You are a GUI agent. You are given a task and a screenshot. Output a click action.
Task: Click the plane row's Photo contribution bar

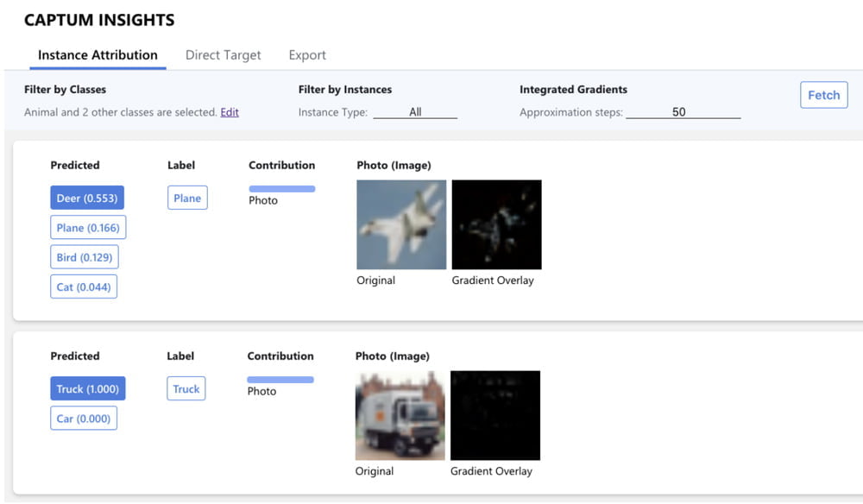point(282,189)
